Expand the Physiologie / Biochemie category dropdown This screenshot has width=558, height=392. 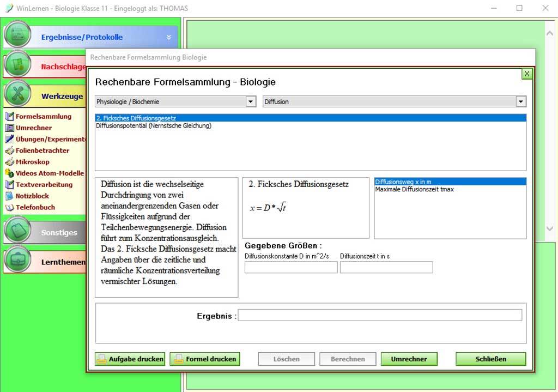coord(251,101)
